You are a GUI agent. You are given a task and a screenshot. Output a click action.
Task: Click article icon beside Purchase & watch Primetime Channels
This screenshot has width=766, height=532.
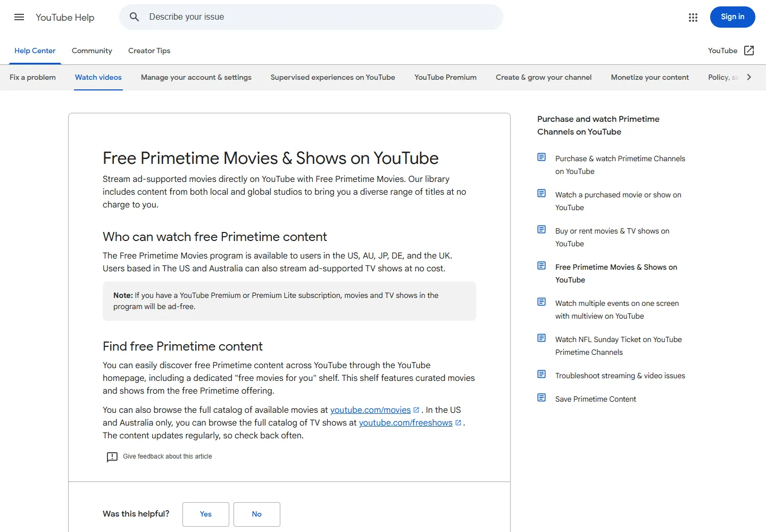click(x=542, y=157)
